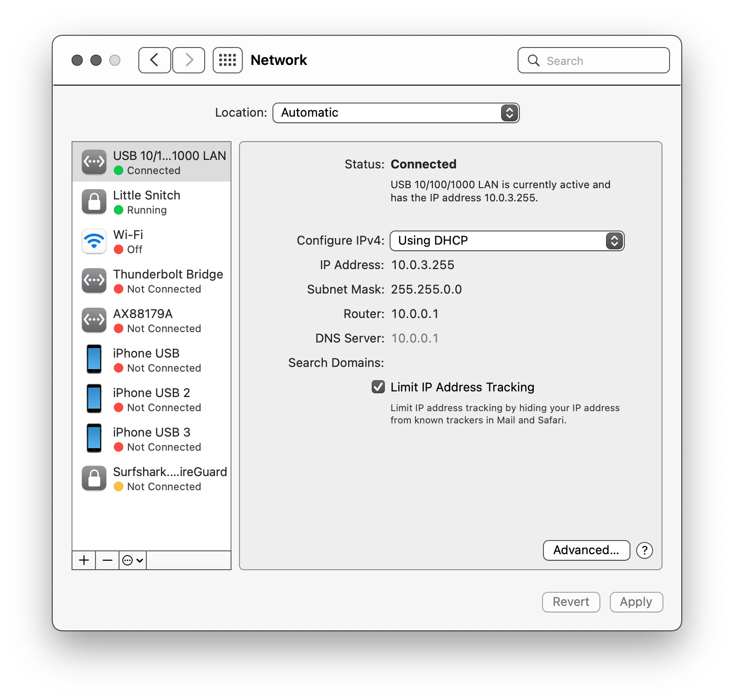Select iPhone USB 2 service row
The height and width of the screenshot is (700, 734).
pos(152,399)
